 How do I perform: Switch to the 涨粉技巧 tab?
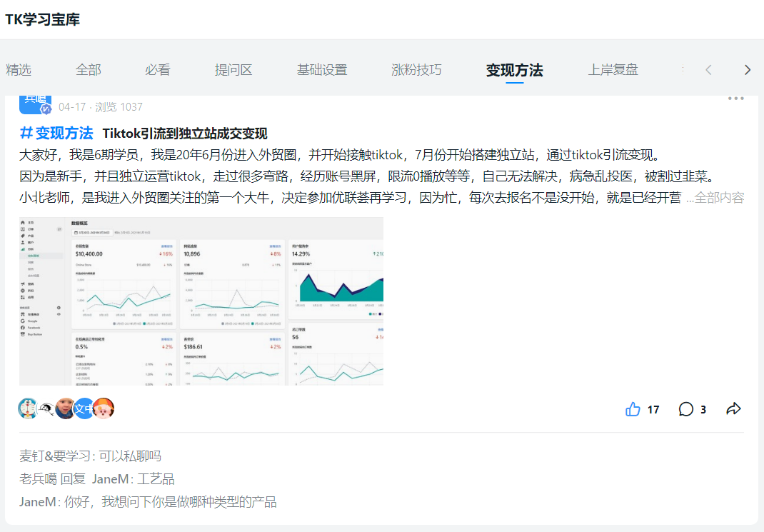point(416,70)
